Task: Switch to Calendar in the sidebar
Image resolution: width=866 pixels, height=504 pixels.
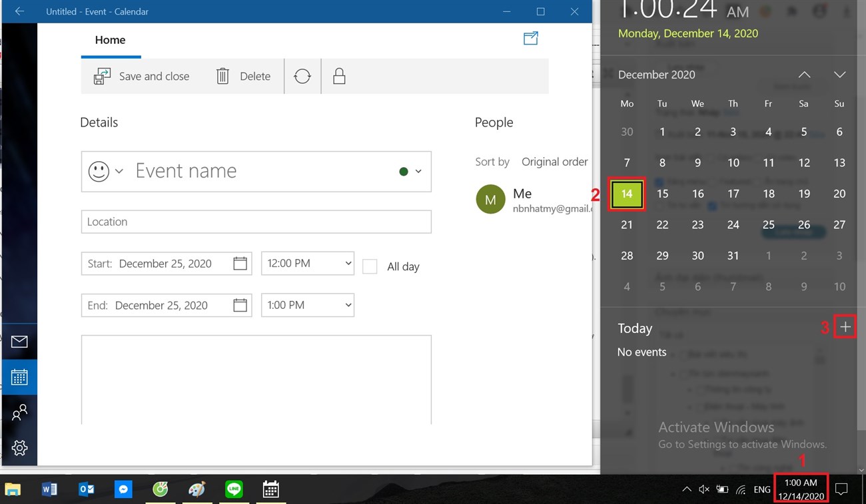Action: tap(19, 377)
